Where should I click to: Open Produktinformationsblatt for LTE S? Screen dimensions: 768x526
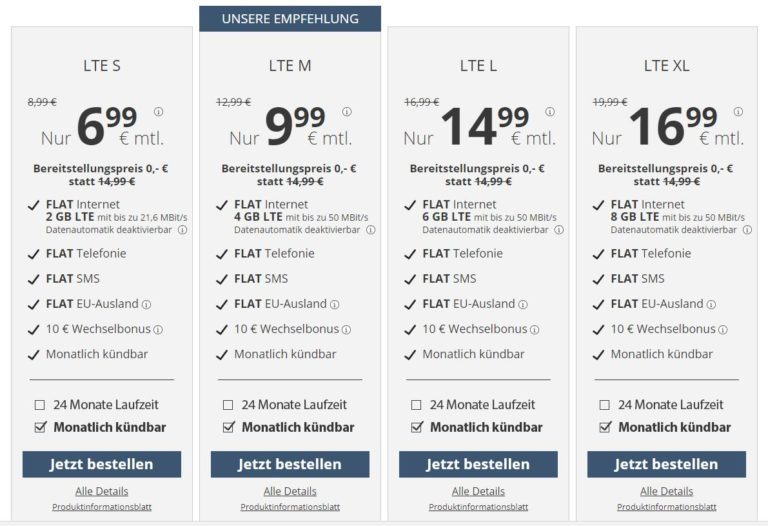102,507
